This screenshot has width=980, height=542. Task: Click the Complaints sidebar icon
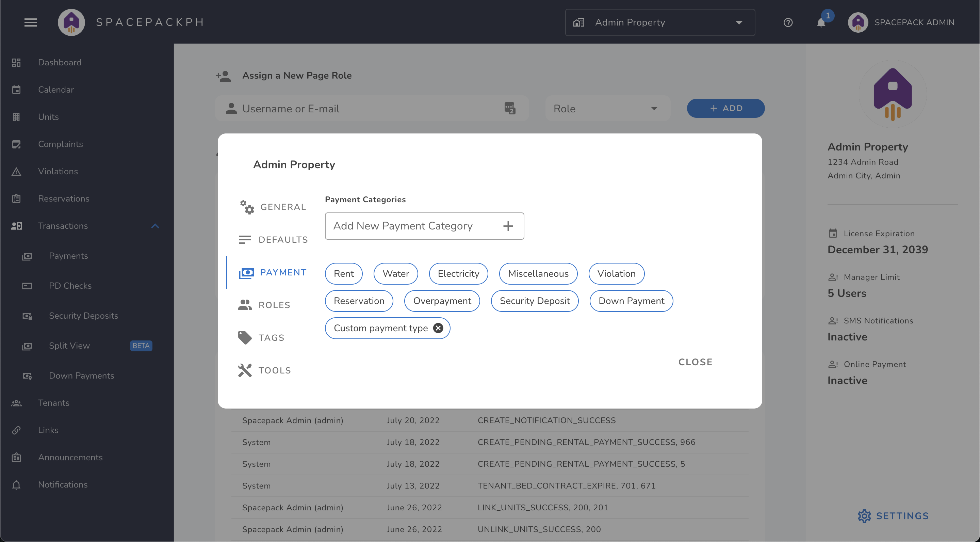coord(16,144)
